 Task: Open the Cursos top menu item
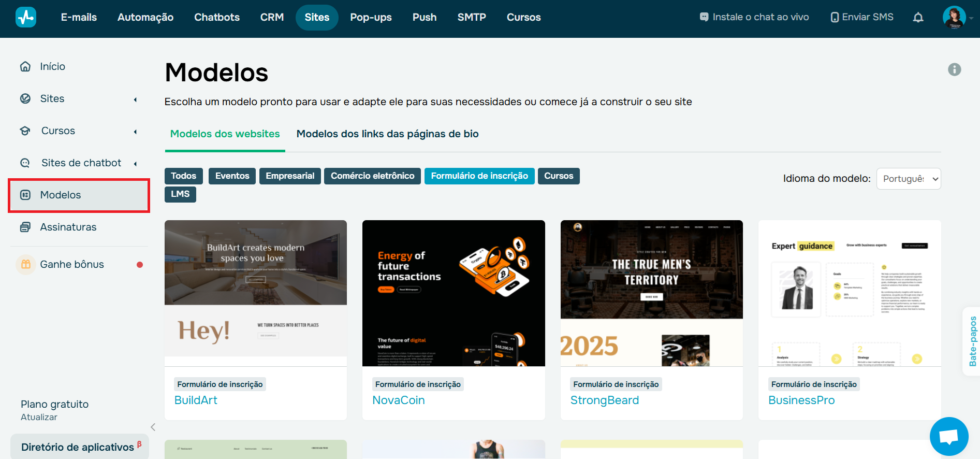(523, 17)
